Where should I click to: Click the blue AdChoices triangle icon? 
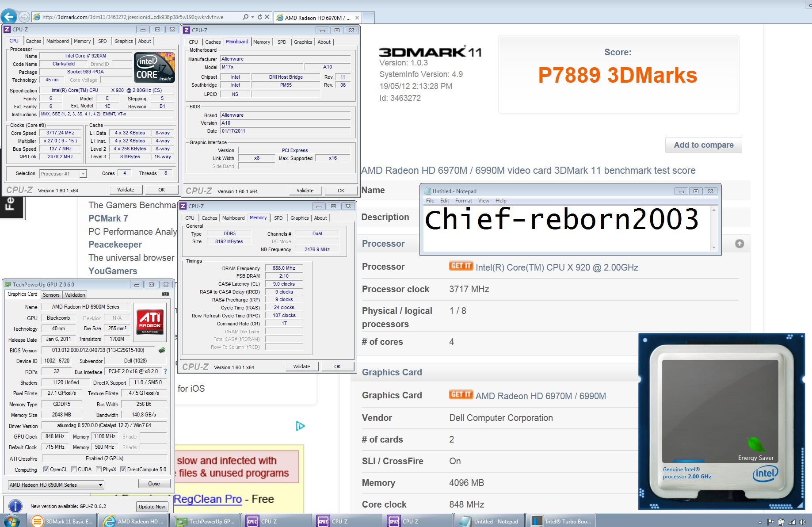300,426
